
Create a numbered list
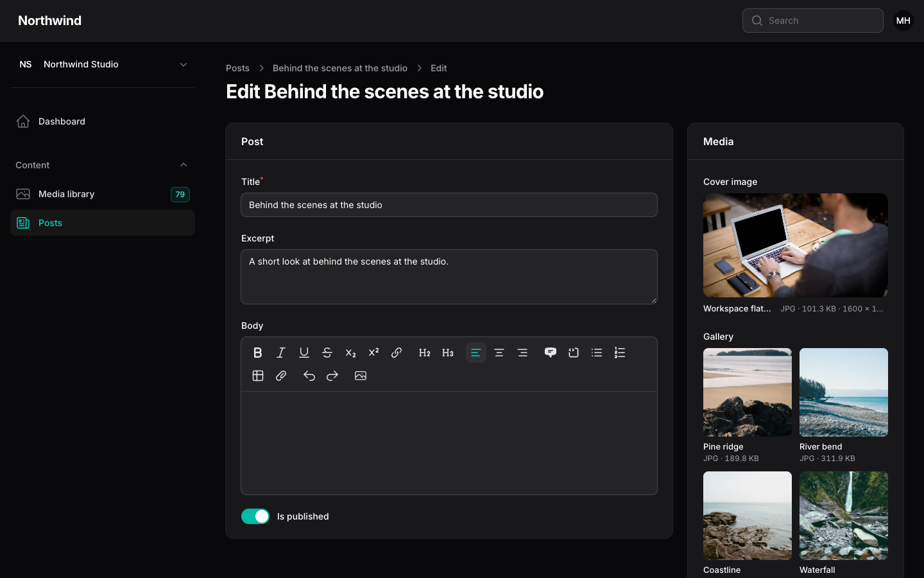click(620, 353)
